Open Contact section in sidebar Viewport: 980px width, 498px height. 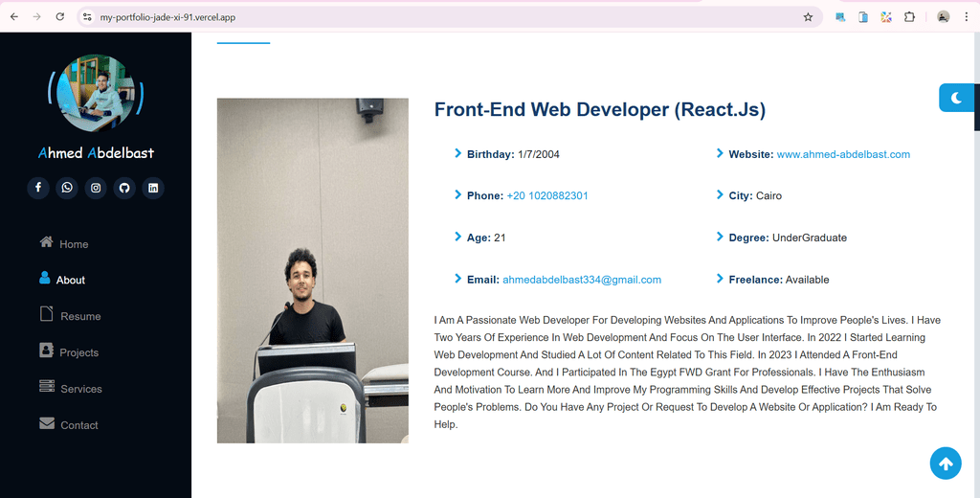tap(69, 424)
